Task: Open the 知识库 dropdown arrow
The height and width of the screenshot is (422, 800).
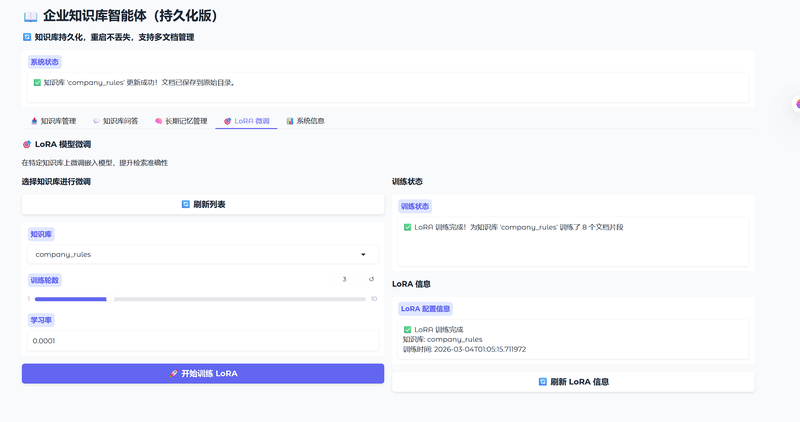Action: tap(363, 255)
